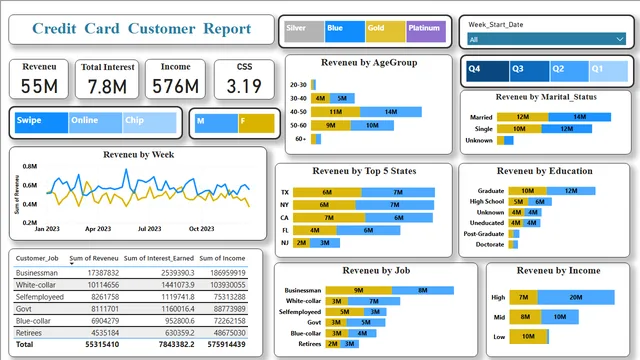Click the 60+ age group label

300,139
